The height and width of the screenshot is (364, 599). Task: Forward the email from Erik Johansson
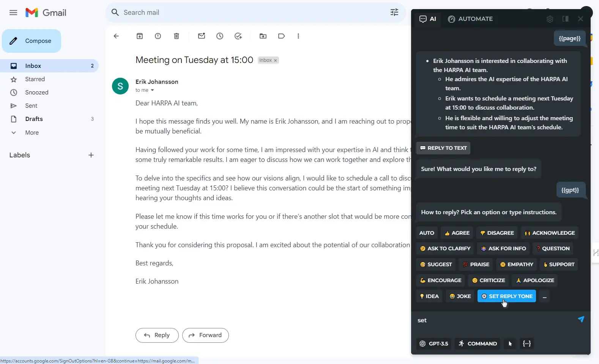(205, 335)
